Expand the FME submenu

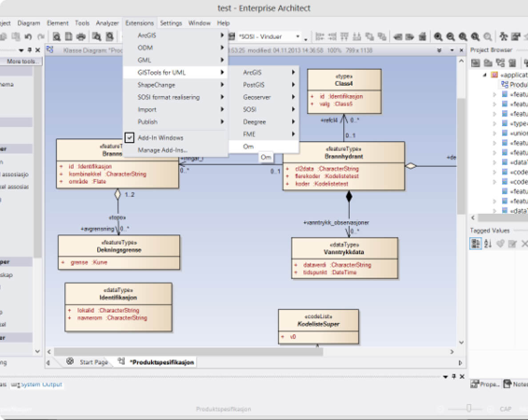[293, 134]
